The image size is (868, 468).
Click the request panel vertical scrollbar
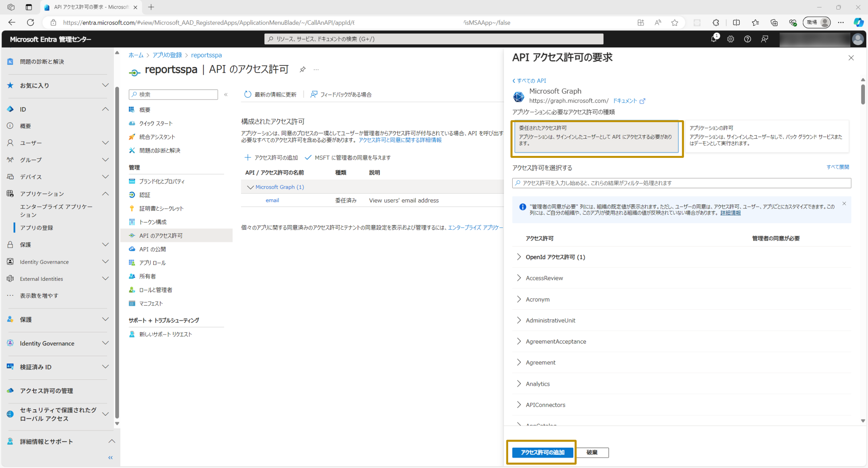pos(863,95)
